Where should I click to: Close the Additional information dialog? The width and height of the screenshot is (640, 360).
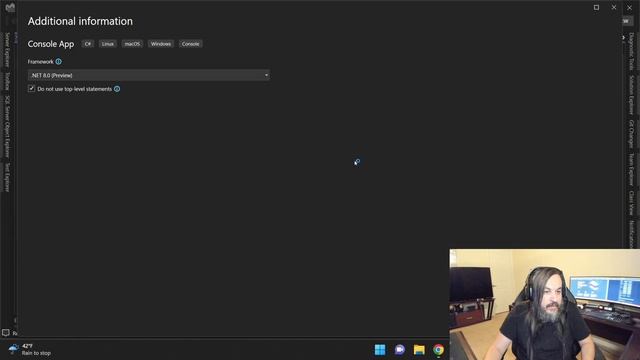[614, 7]
